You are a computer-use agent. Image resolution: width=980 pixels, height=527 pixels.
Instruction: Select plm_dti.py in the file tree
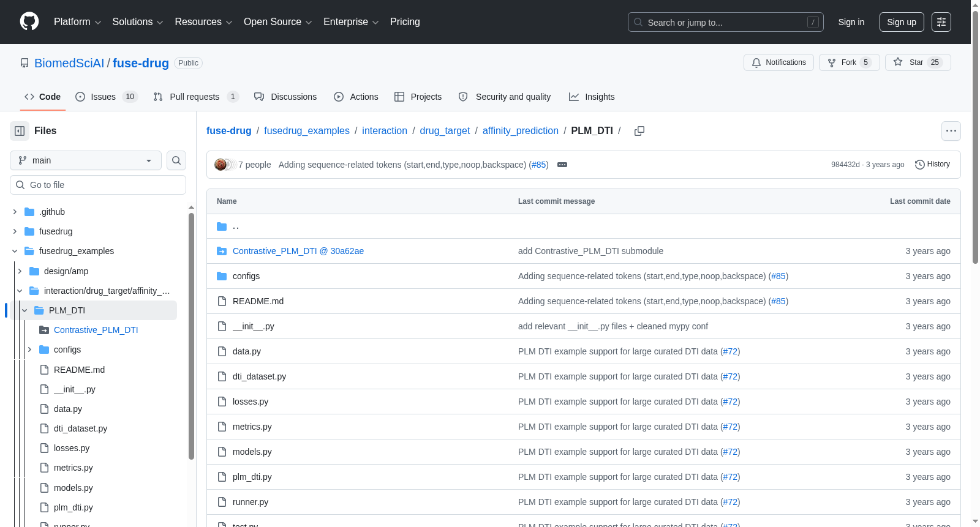pyautogui.click(x=73, y=507)
